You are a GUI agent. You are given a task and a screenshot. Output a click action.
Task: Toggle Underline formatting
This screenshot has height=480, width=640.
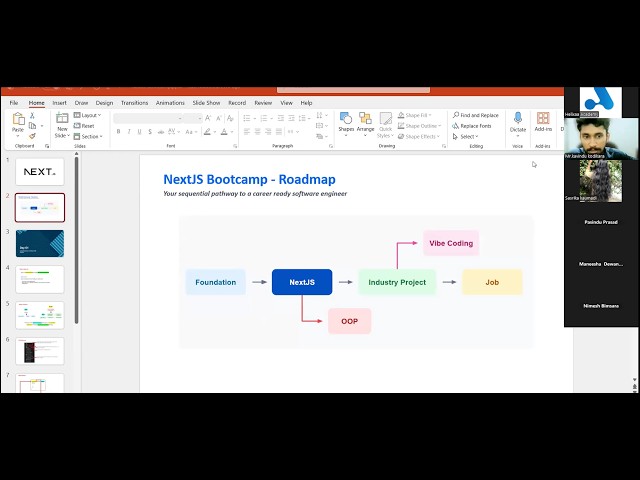[x=140, y=131]
